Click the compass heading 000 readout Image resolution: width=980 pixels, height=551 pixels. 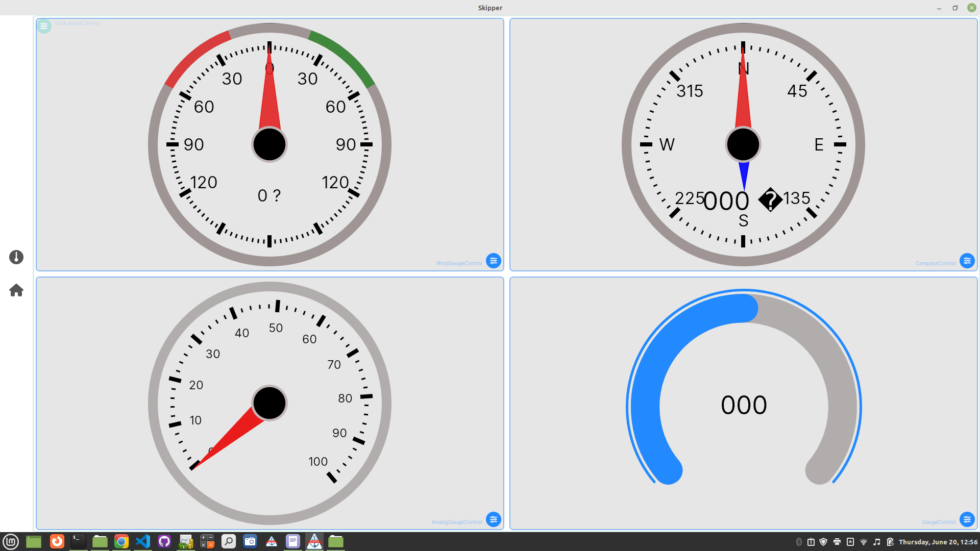coord(726,201)
